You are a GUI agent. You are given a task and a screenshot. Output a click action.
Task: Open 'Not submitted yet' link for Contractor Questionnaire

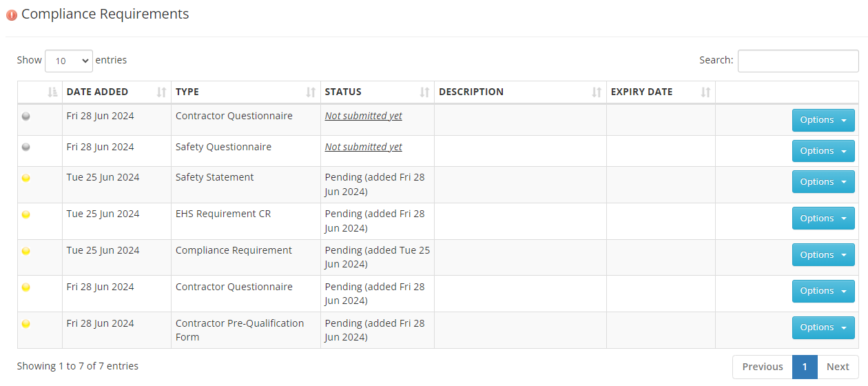(364, 116)
